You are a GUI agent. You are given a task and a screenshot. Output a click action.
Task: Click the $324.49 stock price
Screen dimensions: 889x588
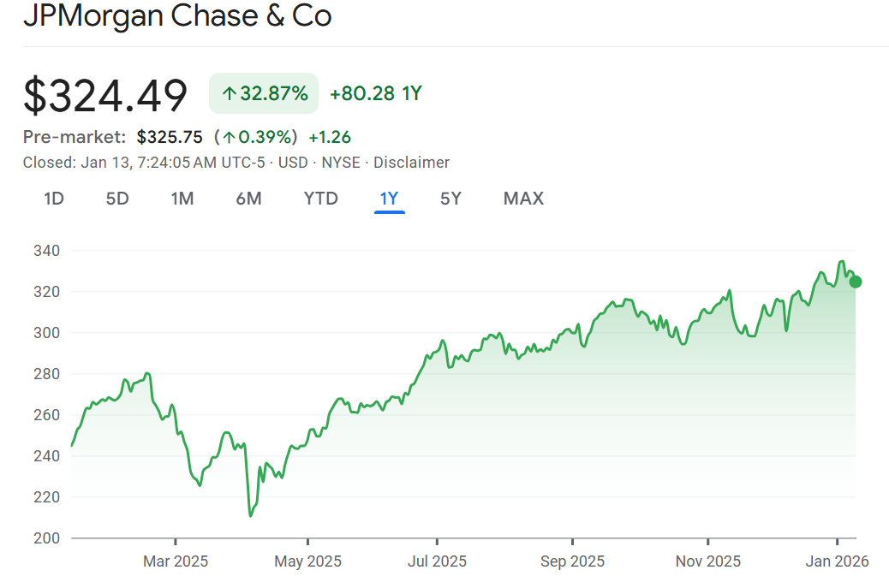pos(105,95)
